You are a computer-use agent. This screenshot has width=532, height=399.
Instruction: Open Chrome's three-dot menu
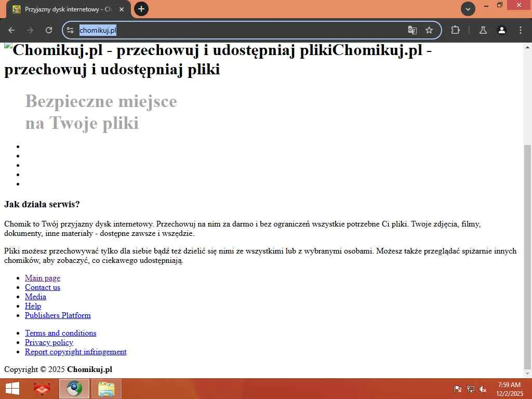click(x=521, y=30)
